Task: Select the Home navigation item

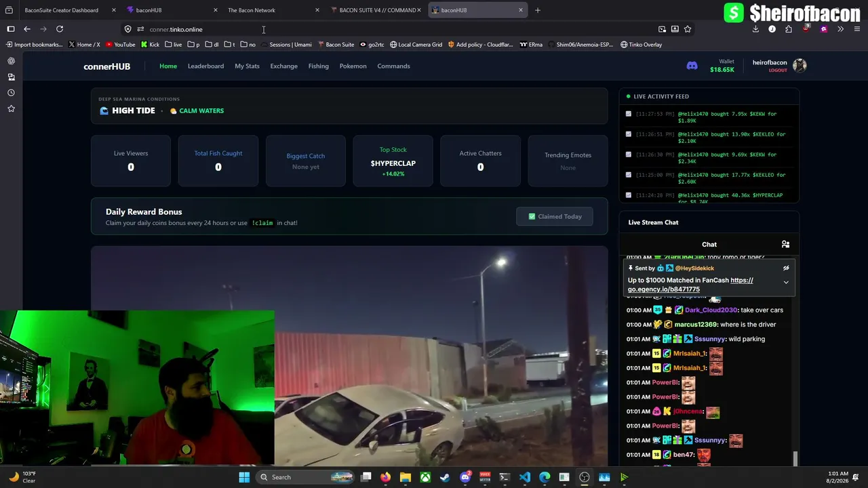Action: click(168, 66)
